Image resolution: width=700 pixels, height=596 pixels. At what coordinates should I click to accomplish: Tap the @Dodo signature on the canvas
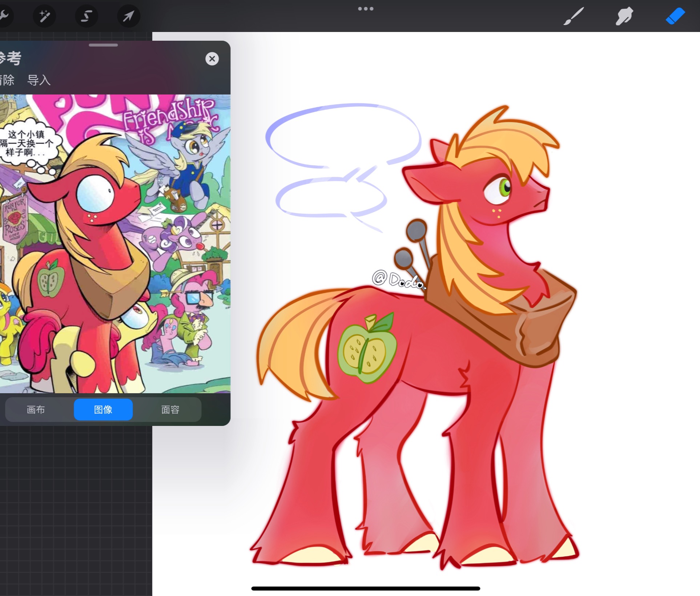tap(398, 279)
